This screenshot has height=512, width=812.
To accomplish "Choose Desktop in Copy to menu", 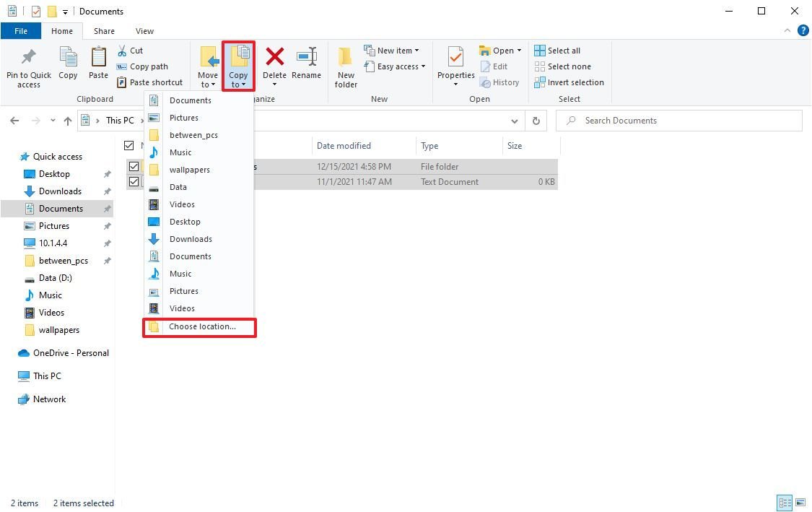I will (199, 222).
